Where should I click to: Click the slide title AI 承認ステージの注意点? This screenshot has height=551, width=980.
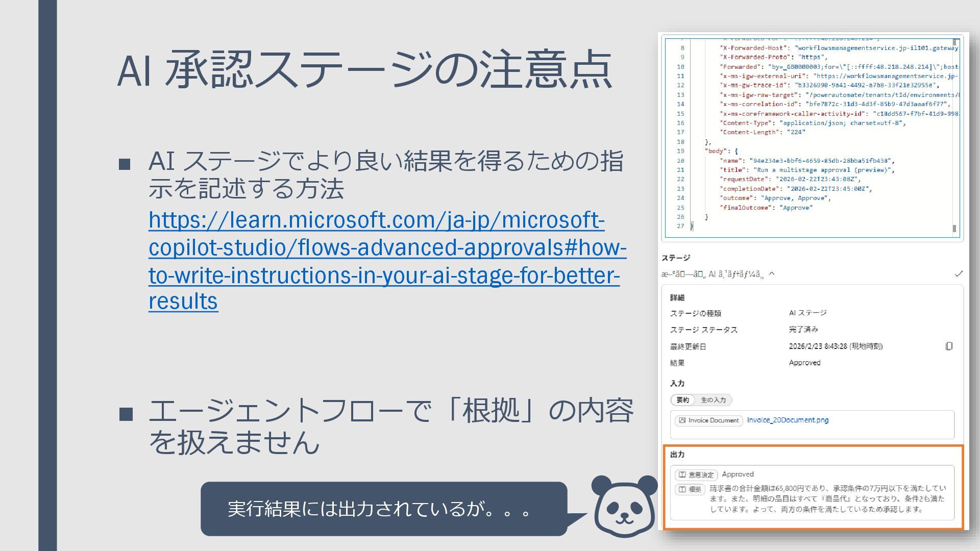click(x=364, y=69)
